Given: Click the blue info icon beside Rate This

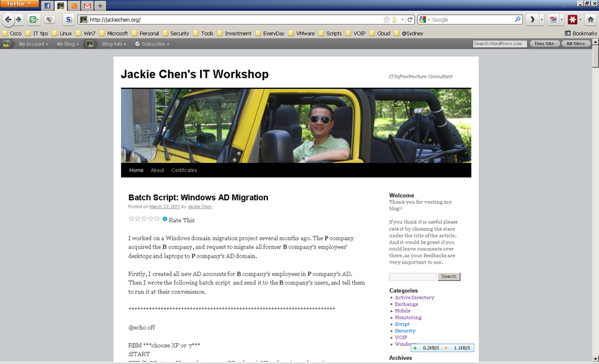Looking at the screenshot, I should pos(165,219).
